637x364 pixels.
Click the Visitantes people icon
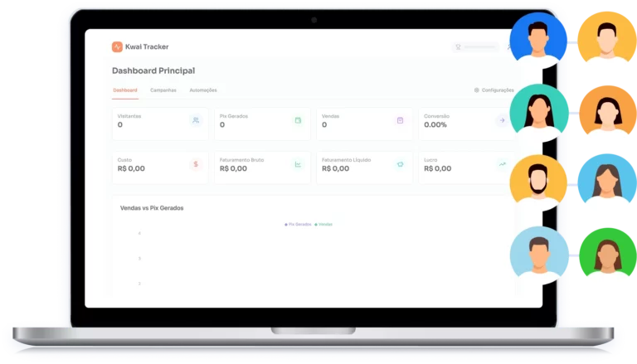click(x=196, y=120)
